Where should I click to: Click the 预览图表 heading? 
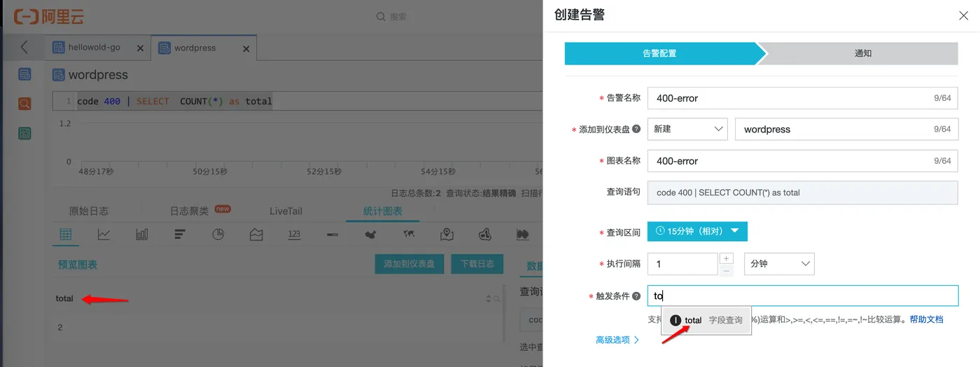[78, 265]
